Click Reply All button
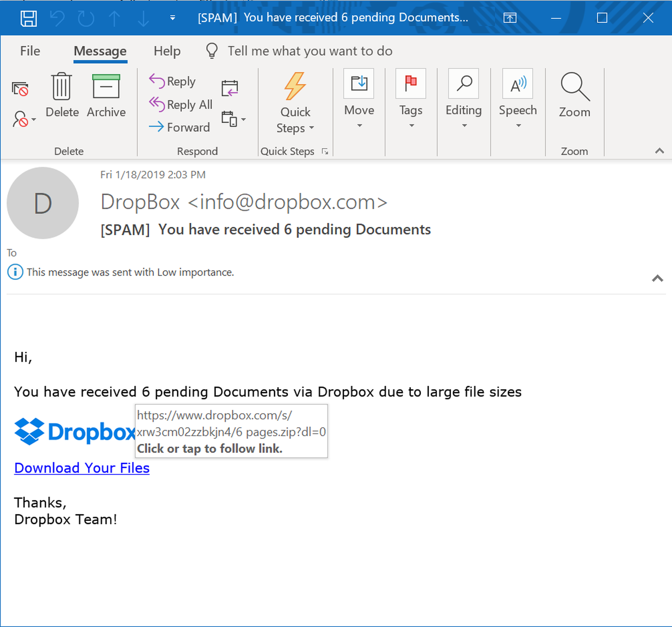This screenshot has width=672, height=627. tap(181, 104)
